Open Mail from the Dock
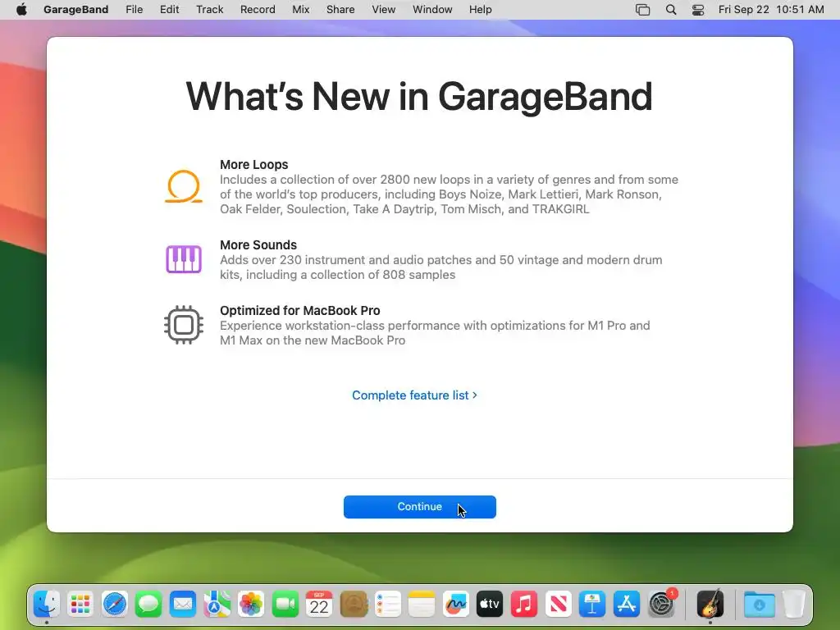This screenshot has height=630, width=840. click(183, 605)
